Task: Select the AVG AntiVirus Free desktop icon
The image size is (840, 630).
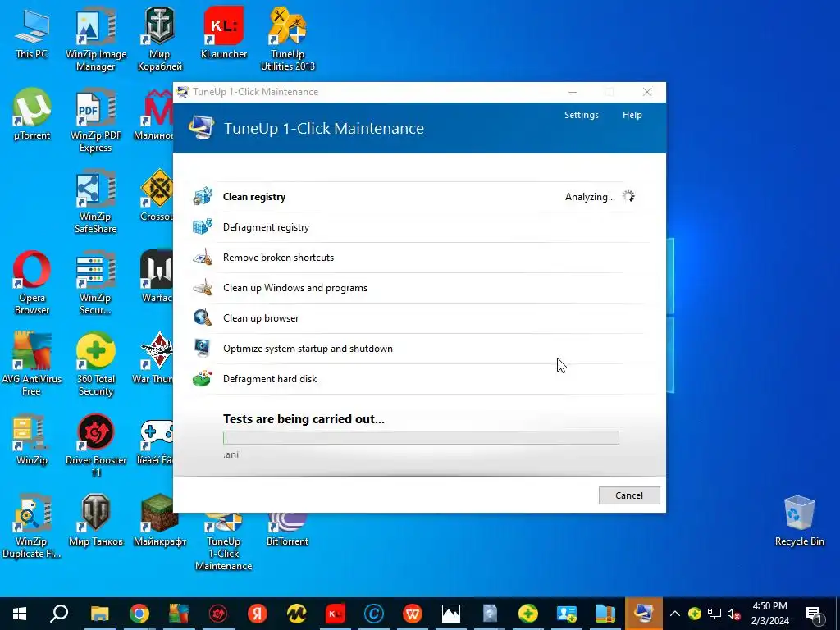Action: pyautogui.click(x=31, y=365)
